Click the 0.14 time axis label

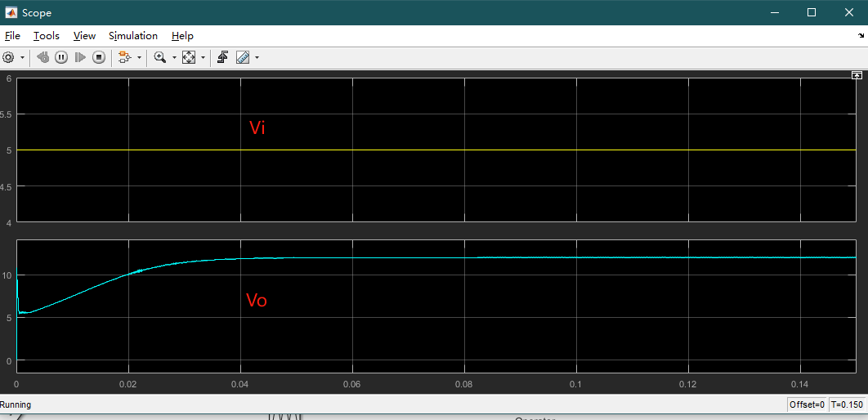pos(800,384)
